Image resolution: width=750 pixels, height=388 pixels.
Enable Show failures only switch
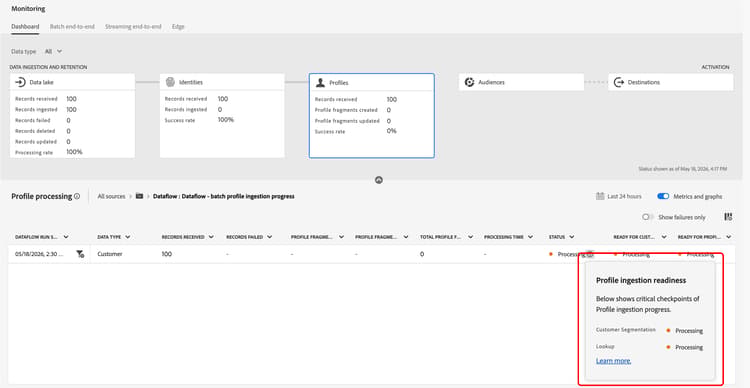point(648,217)
